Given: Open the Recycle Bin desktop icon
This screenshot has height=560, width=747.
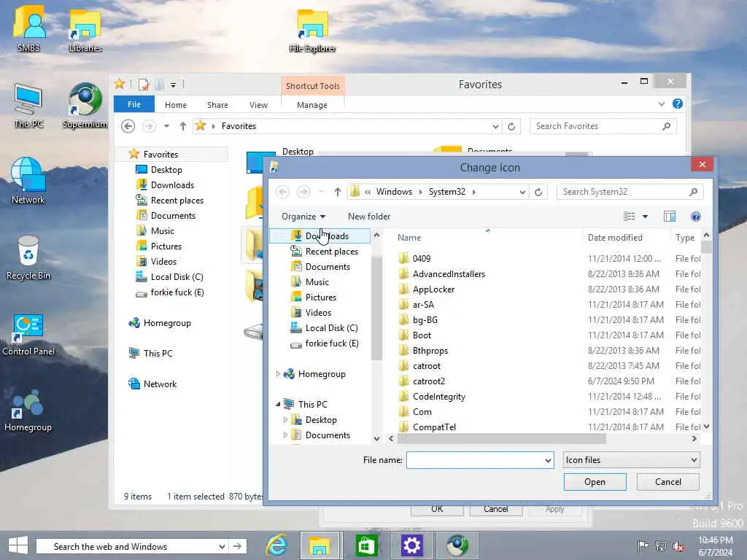Looking at the screenshot, I should tap(28, 257).
